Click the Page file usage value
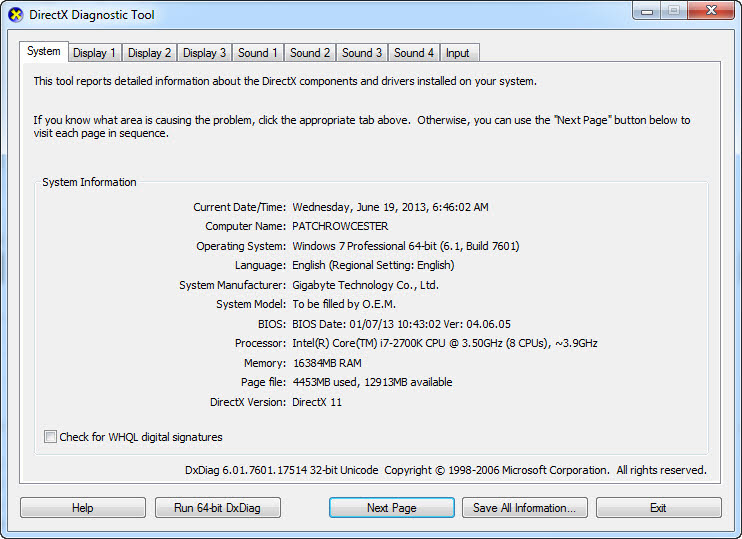This screenshot has width=742, height=539. (x=372, y=382)
